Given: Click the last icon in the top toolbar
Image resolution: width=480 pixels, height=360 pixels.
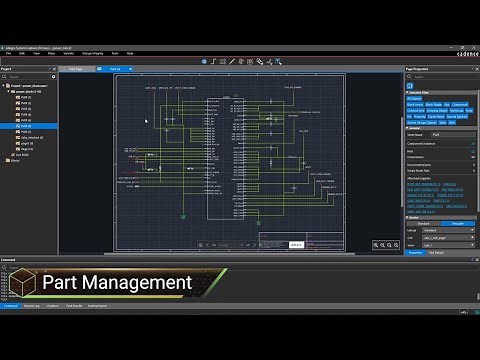Looking at the screenshot, I should click(278, 61).
